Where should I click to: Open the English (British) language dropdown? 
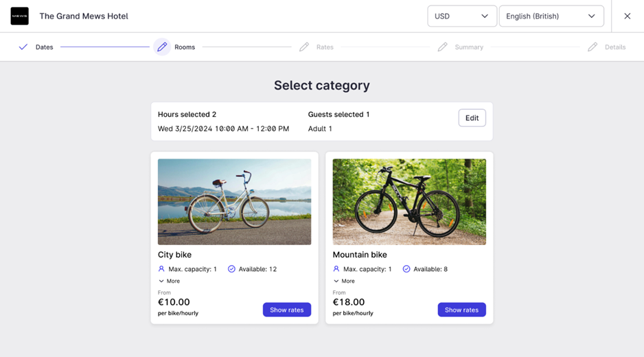[551, 16]
